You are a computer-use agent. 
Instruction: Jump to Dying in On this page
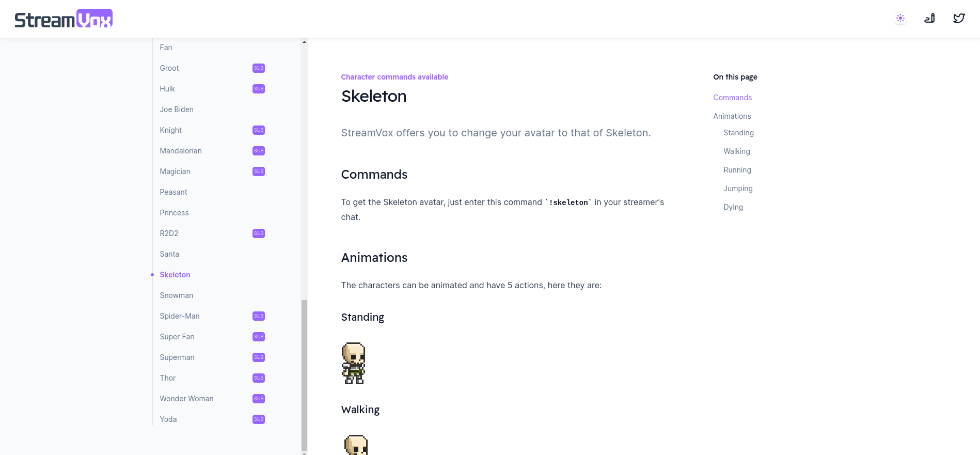point(733,207)
